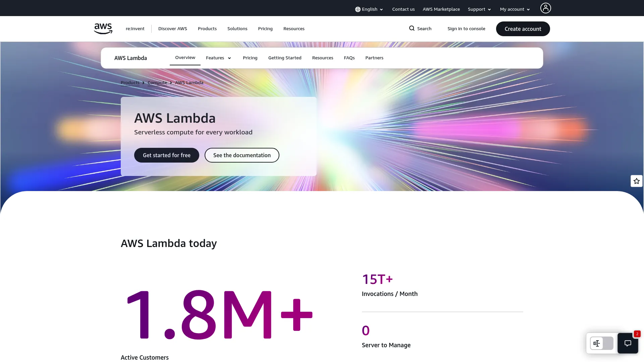Screen dimensions: 644x362
Task: Click the Compute breadcrumb link
Action: pyautogui.click(x=157, y=83)
